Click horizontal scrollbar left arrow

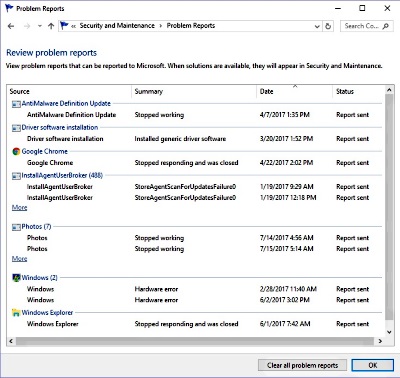(x=11, y=341)
